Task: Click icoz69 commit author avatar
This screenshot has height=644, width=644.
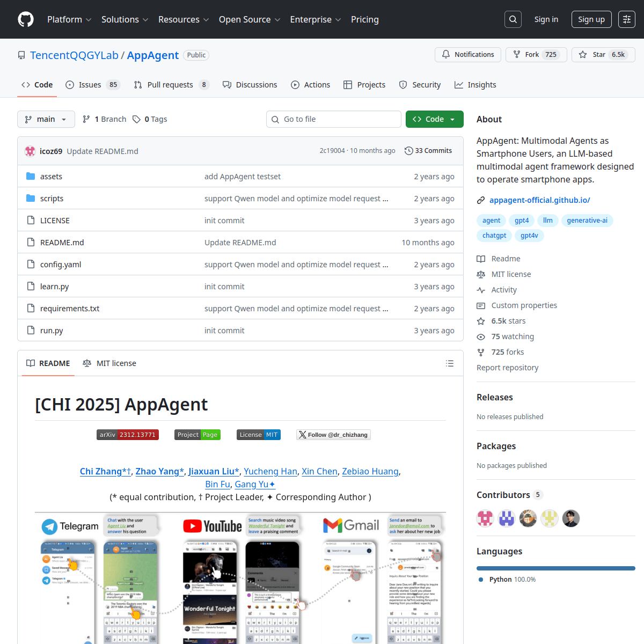Action: pyautogui.click(x=31, y=151)
